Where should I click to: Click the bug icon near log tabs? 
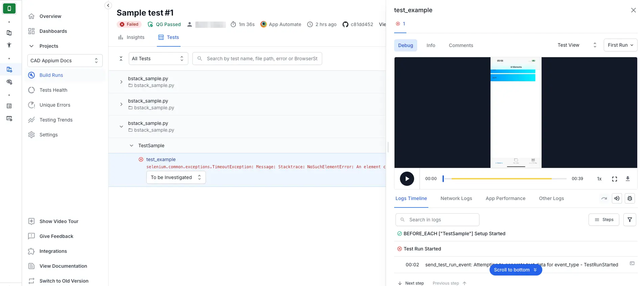point(629,198)
